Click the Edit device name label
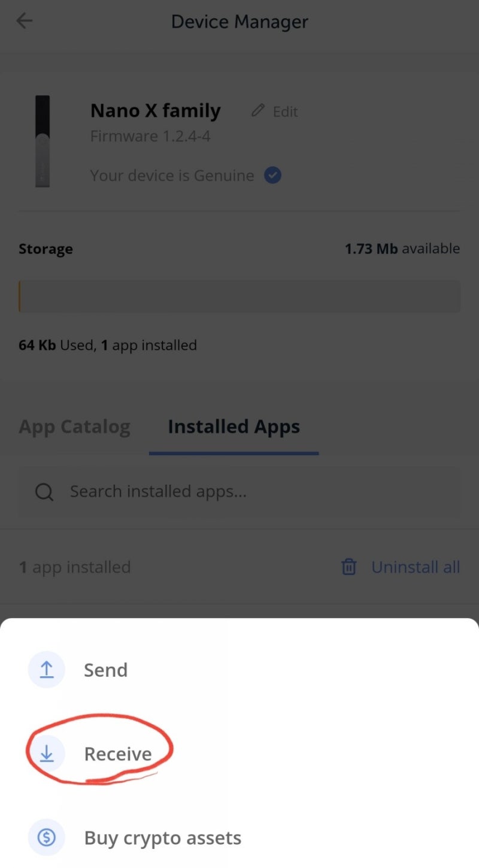This screenshot has height=868, width=479. click(x=285, y=111)
